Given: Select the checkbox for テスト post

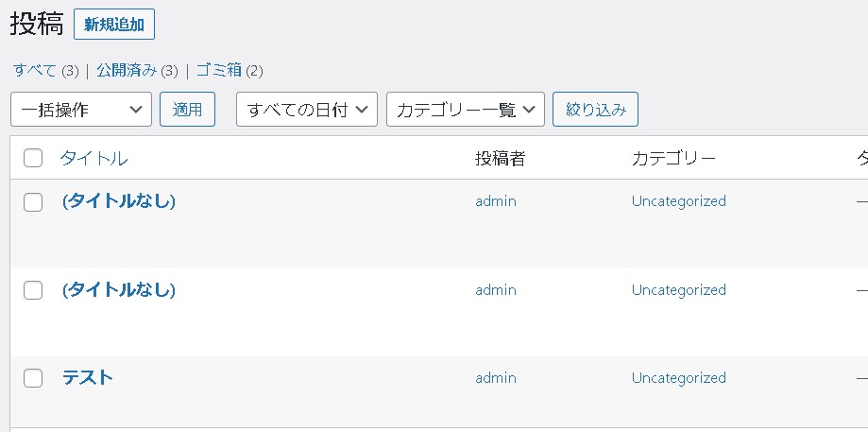Looking at the screenshot, I should point(33,378).
